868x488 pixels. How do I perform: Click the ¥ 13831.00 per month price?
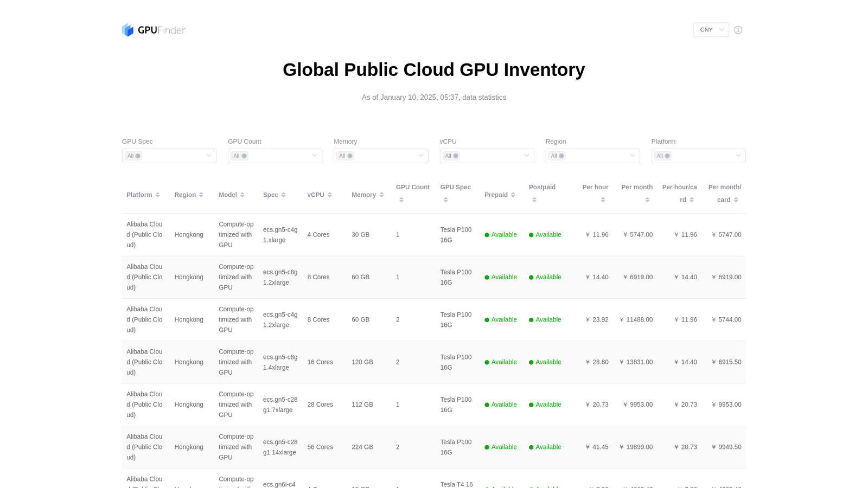(x=636, y=362)
